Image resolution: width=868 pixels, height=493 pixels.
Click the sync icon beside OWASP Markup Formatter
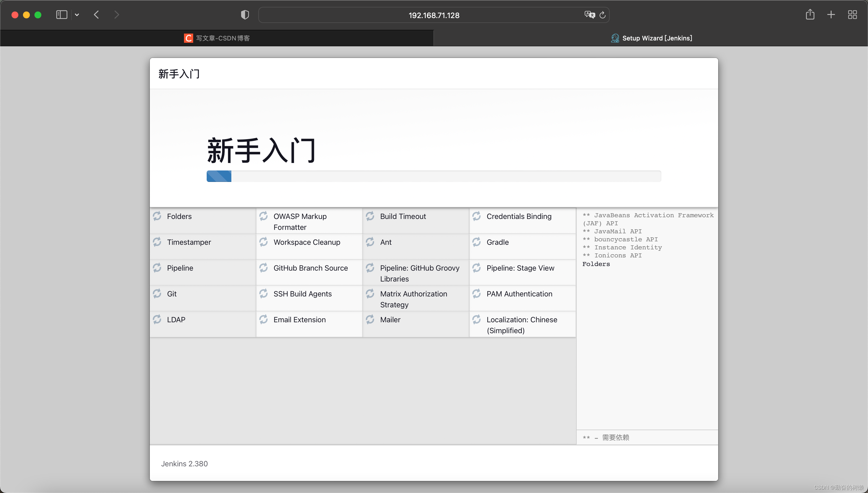(x=263, y=216)
